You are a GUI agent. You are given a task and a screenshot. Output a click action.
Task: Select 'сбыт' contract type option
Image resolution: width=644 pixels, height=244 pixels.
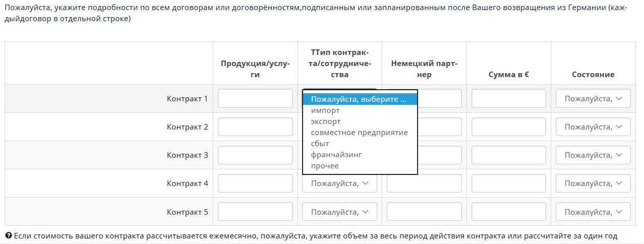(320, 144)
